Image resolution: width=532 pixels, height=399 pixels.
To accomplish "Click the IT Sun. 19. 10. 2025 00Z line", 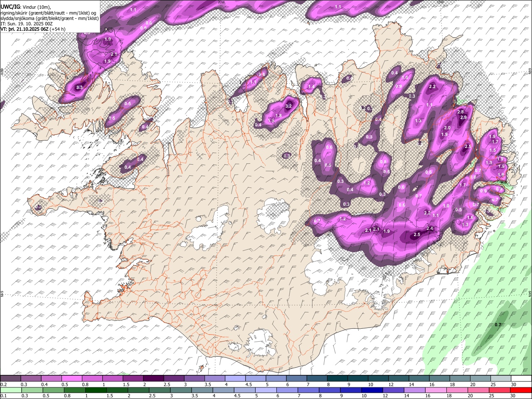I will tap(27, 24).
